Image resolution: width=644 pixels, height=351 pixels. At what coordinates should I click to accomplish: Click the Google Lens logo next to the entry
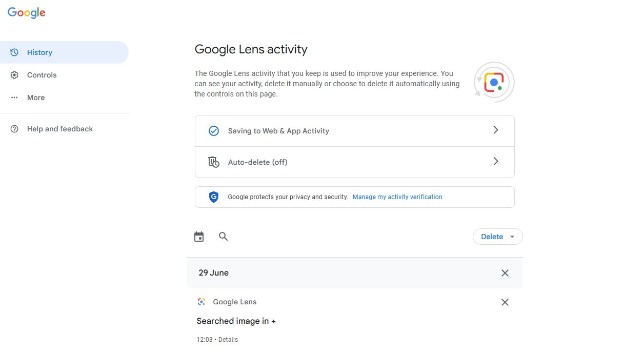[x=201, y=302]
